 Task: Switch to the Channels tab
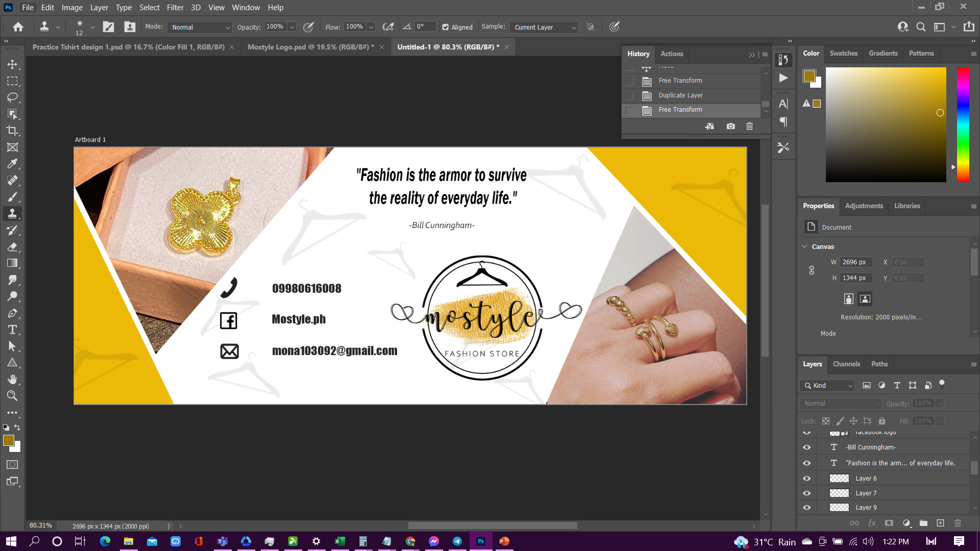pyautogui.click(x=846, y=364)
